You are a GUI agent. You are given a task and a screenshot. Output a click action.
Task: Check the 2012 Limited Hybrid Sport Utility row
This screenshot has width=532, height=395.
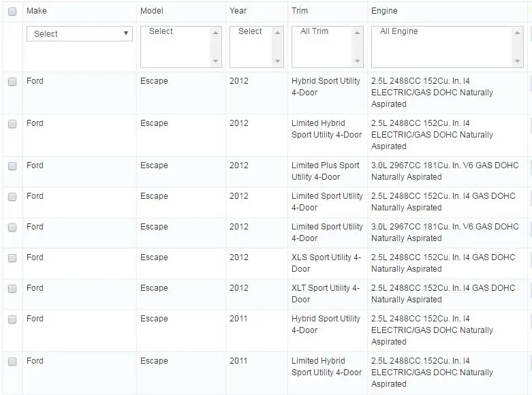[x=12, y=124]
